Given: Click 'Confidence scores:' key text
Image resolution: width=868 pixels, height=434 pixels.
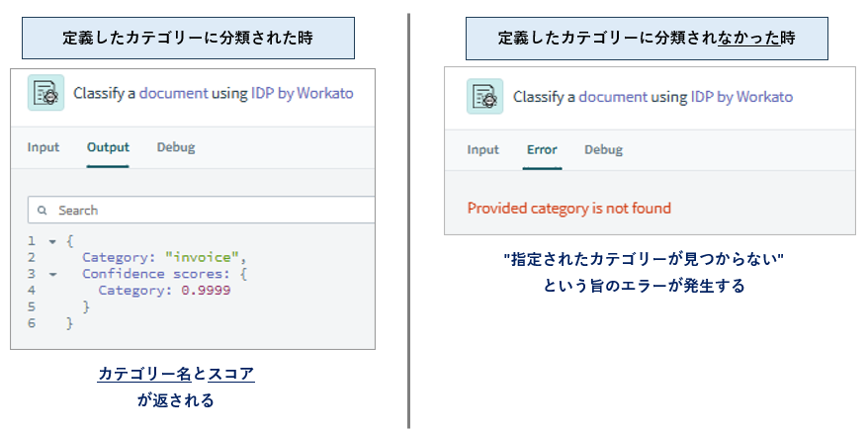Looking at the screenshot, I should [158, 274].
